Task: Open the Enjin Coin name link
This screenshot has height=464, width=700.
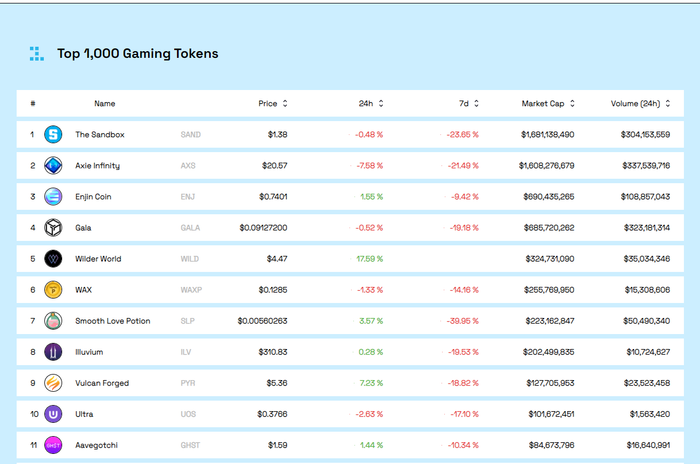Action: pos(93,197)
